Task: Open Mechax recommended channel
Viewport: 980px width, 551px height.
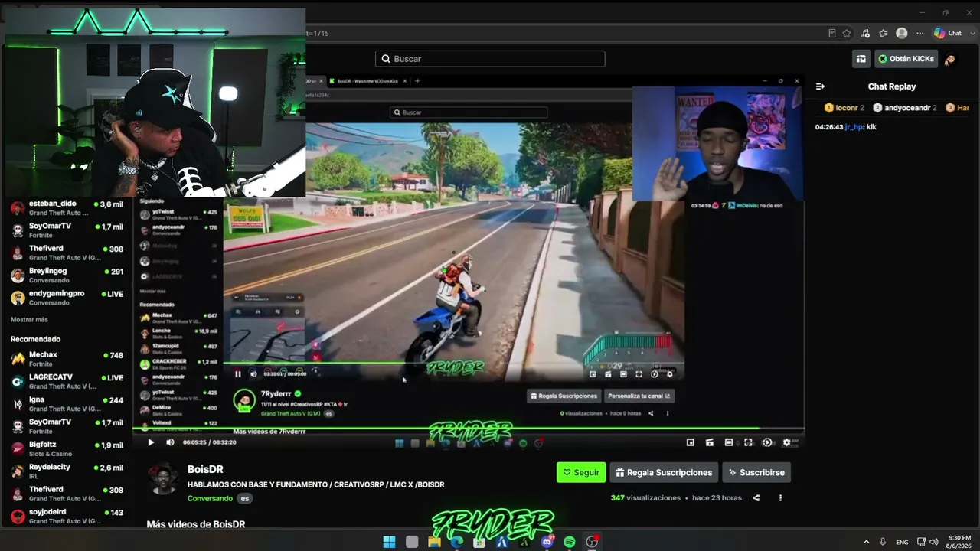Action: point(67,359)
